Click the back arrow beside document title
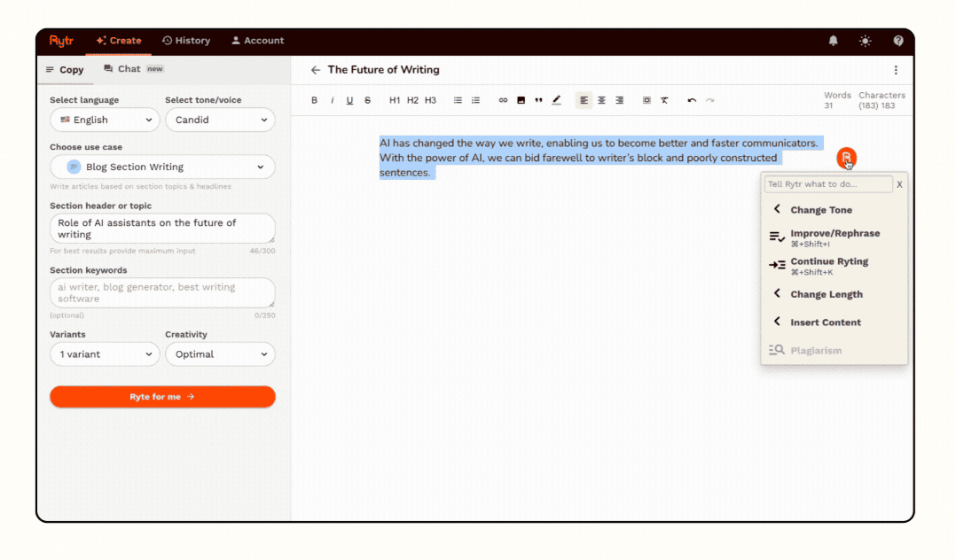 (x=315, y=70)
